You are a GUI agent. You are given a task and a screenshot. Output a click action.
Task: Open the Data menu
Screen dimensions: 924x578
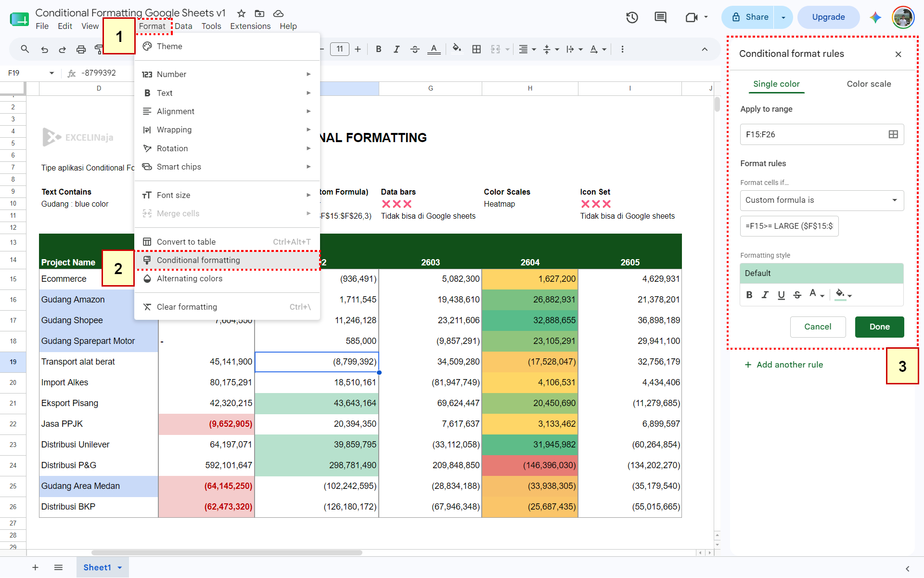[183, 26]
